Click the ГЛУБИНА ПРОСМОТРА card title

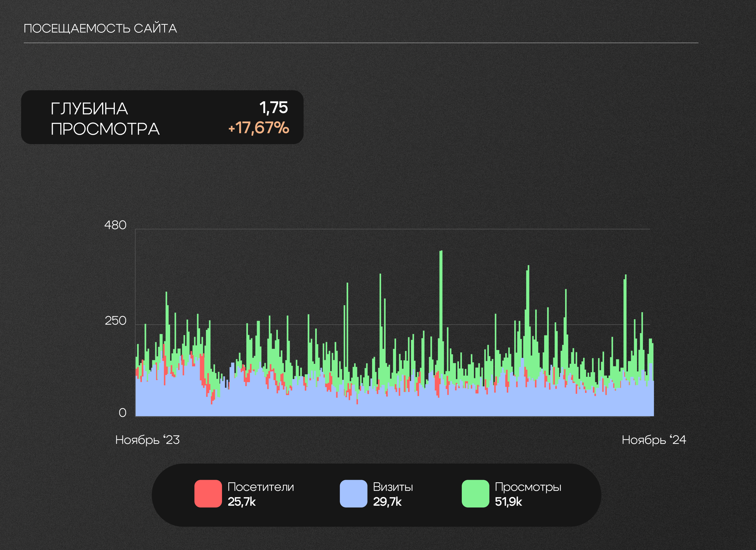[105, 119]
